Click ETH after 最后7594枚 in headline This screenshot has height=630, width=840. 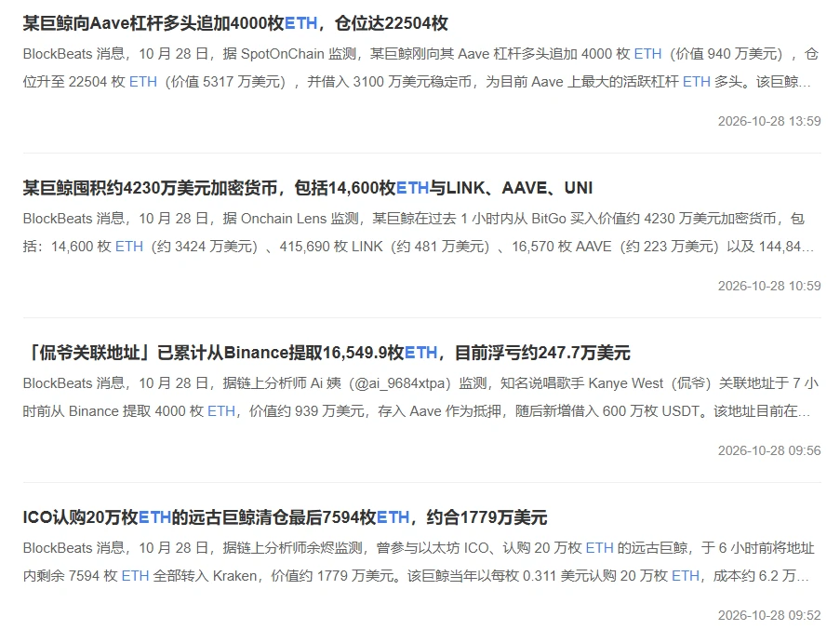point(393,517)
